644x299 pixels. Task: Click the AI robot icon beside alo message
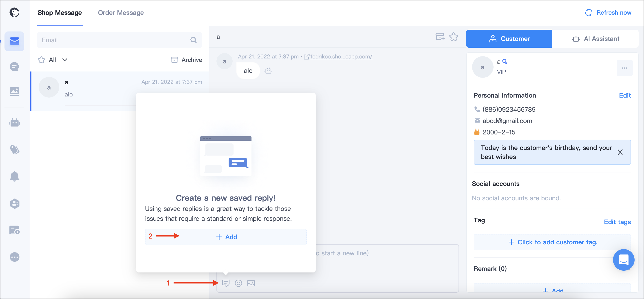269,71
